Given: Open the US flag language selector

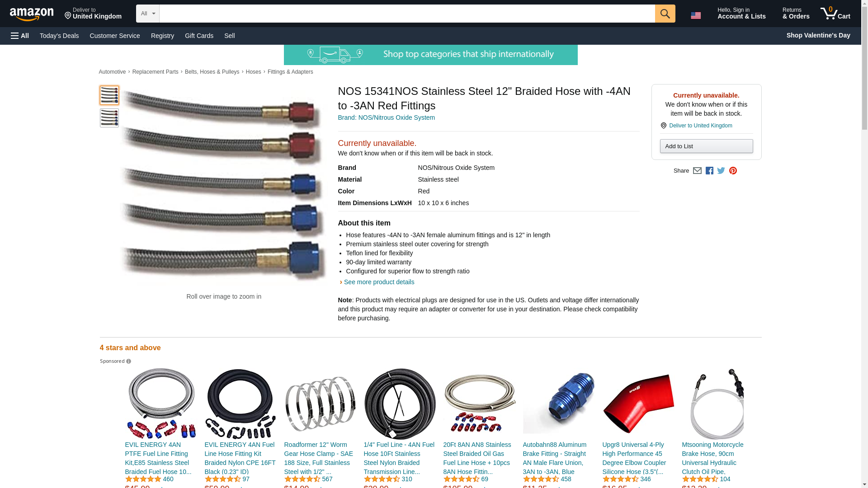Looking at the screenshot, I should click(696, 15).
